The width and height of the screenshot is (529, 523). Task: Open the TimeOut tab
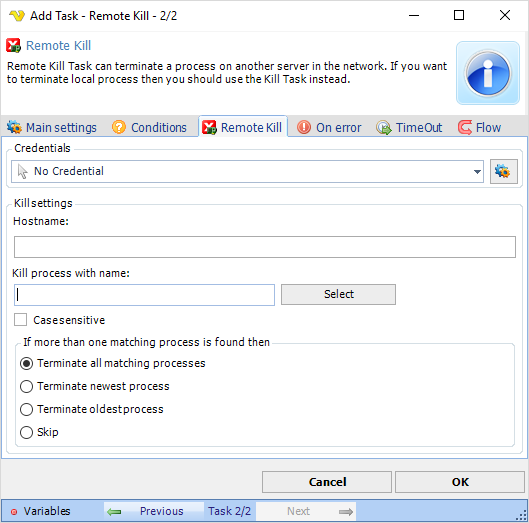point(409,128)
